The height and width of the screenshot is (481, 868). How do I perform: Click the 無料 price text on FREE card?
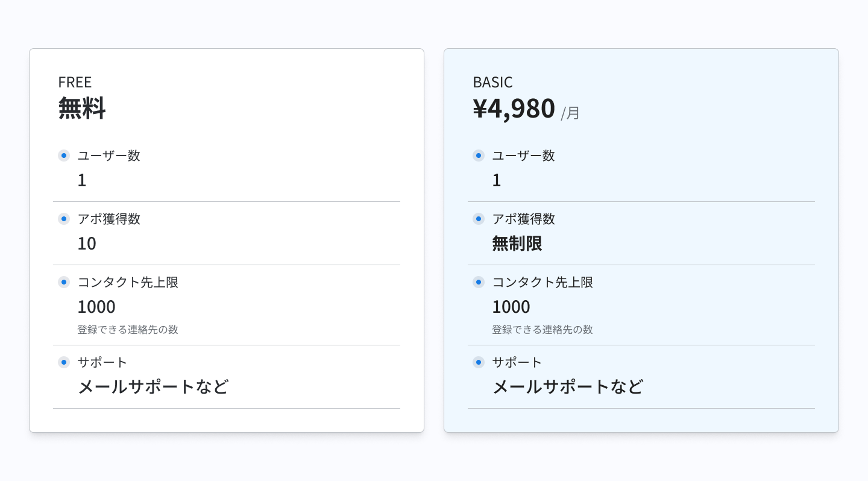(83, 108)
